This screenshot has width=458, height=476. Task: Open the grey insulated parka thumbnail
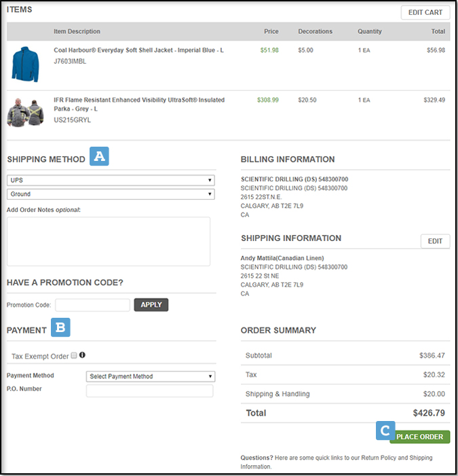click(26, 111)
